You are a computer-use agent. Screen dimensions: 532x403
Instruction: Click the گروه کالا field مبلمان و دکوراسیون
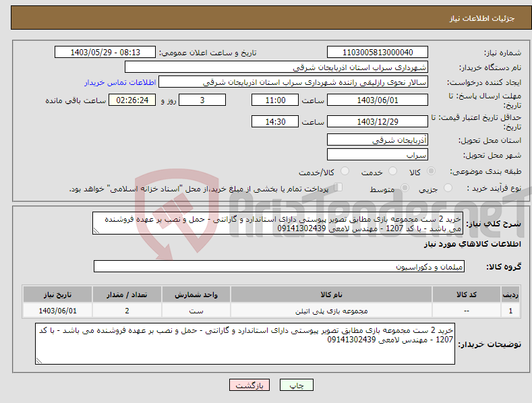[279, 266]
